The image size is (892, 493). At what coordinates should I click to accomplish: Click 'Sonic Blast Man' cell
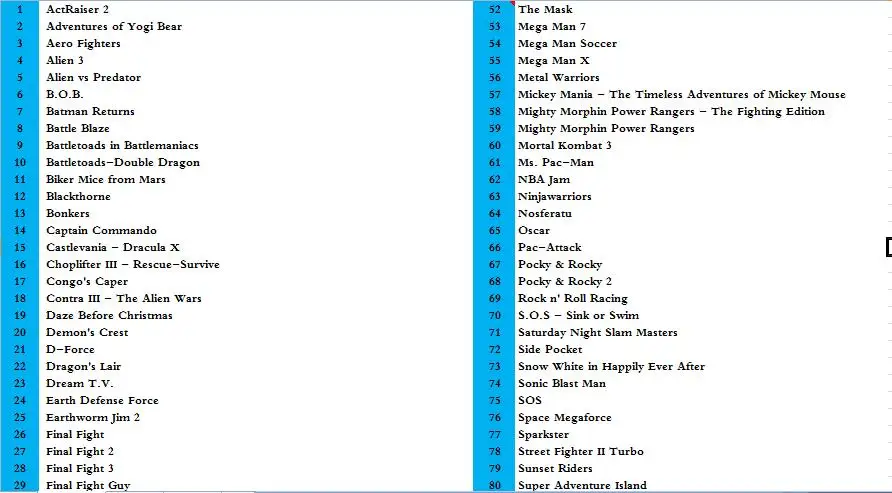tap(561, 384)
